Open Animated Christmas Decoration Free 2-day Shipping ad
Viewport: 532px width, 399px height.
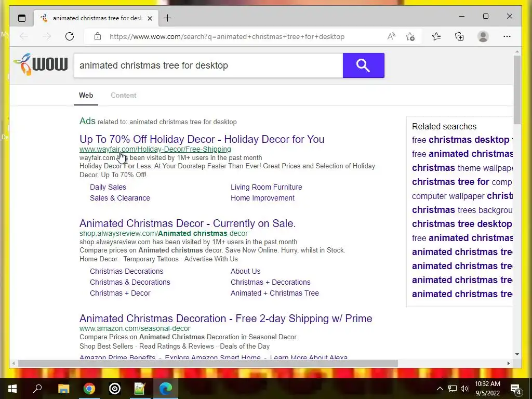225,318
